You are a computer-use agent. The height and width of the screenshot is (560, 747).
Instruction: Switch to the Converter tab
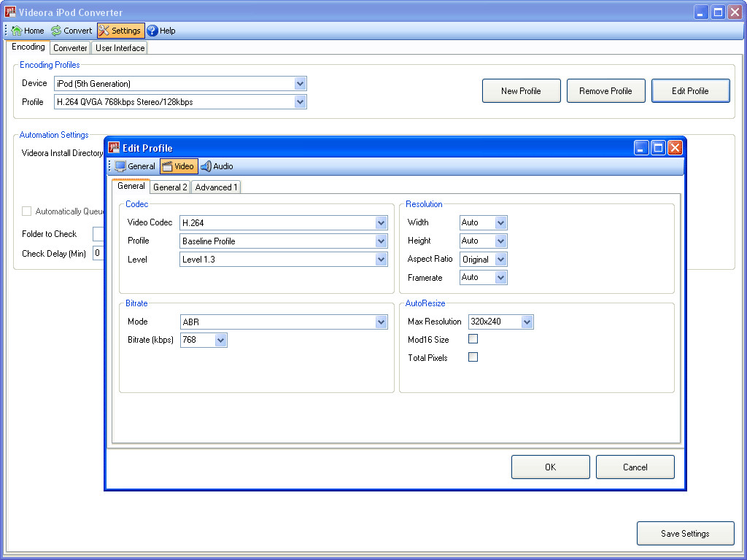[70, 48]
